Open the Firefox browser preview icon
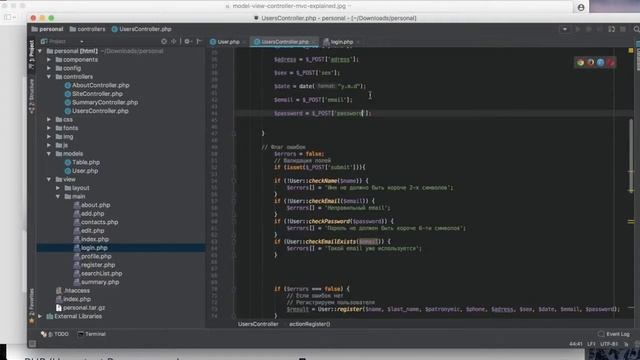Viewport: 640px width, 360px height. pos(591,62)
